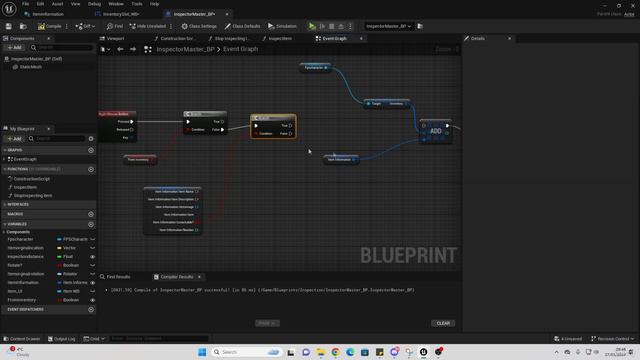The image size is (640, 360).
Task: Open the Stop Inspecting Item tab
Action: (x=230, y=38)
